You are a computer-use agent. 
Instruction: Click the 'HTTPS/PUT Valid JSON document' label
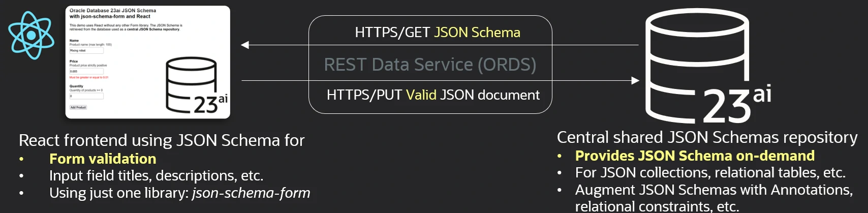(433, 95)
